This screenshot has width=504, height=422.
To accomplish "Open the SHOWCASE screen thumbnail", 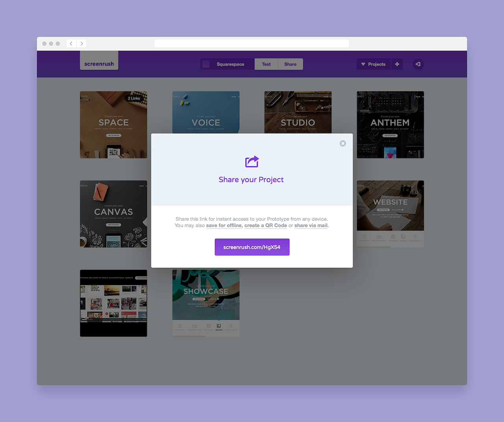I will click(x=206, y=303).
